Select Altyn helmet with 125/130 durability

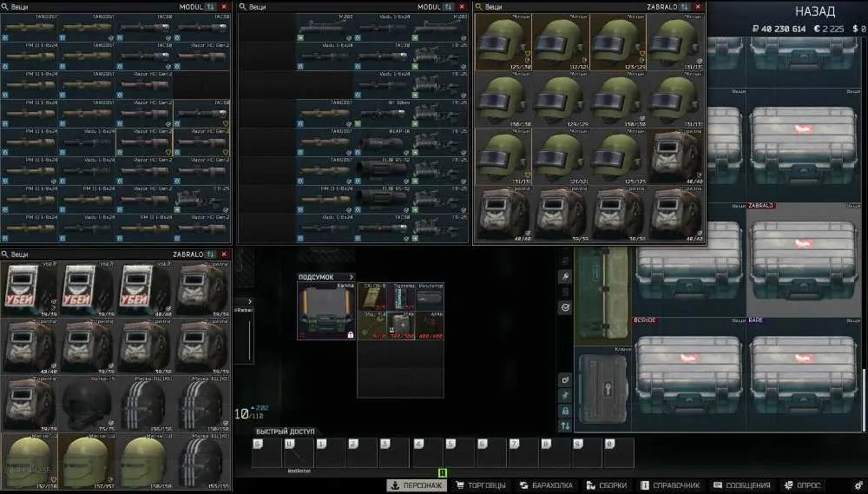click(503, 42)
